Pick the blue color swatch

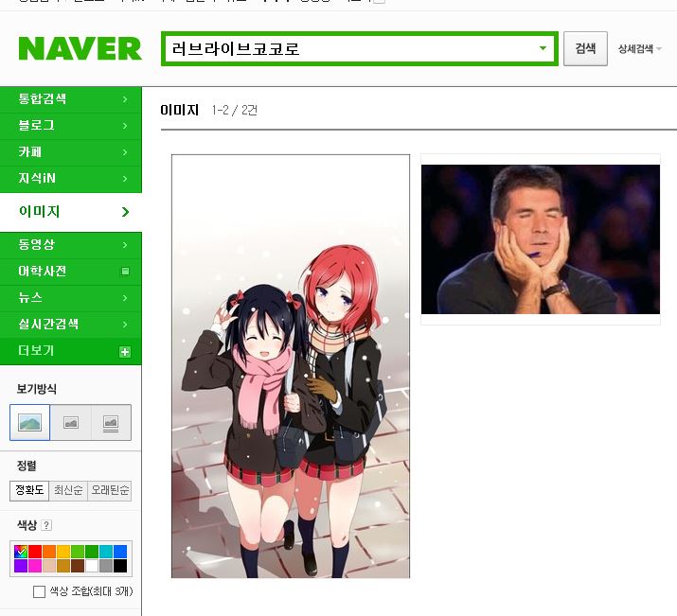(x=120, y=552)
